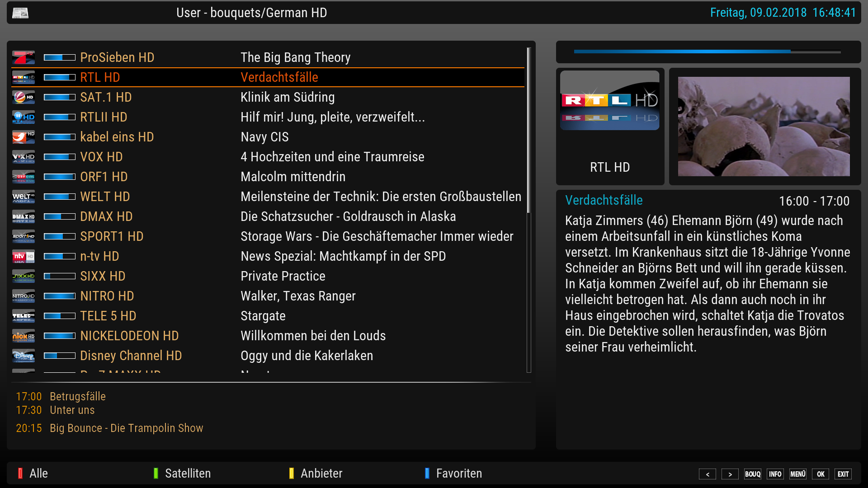868x488 pixels.
Task: Click the live video preview thumbnail
Action: (x=764, y=127)
